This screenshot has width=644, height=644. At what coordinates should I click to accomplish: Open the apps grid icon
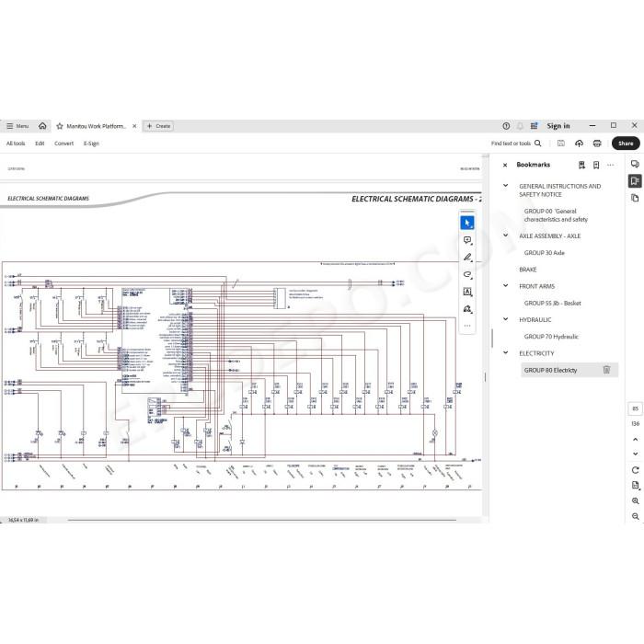(x=534, y=126)
